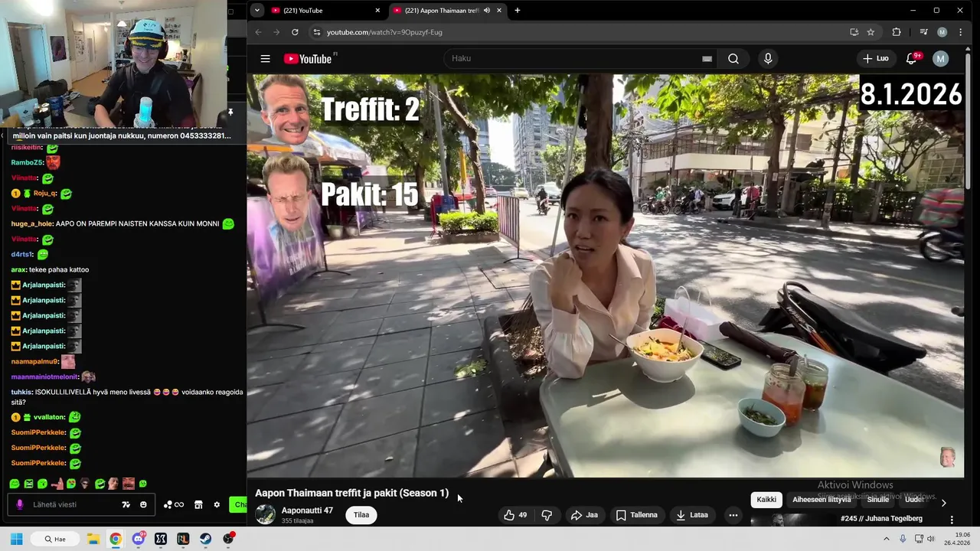Open the Chrome extensions puzzle icon
The height and width of the screenshot is (551, 980).
[x=897, y=32]
